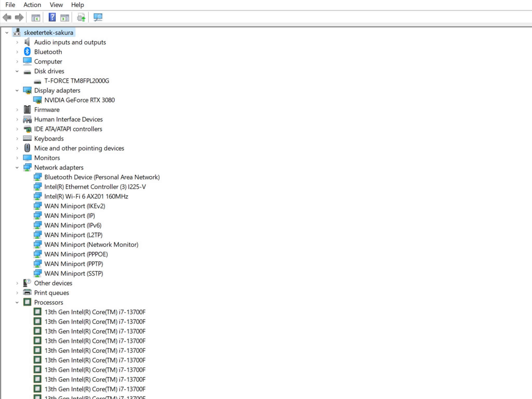The height and width of the screenshot is (399, 532).
Task: Select NVIDIA GeForce RTX 3080 text
Action: pyautogui.click(x=79, y=100)
